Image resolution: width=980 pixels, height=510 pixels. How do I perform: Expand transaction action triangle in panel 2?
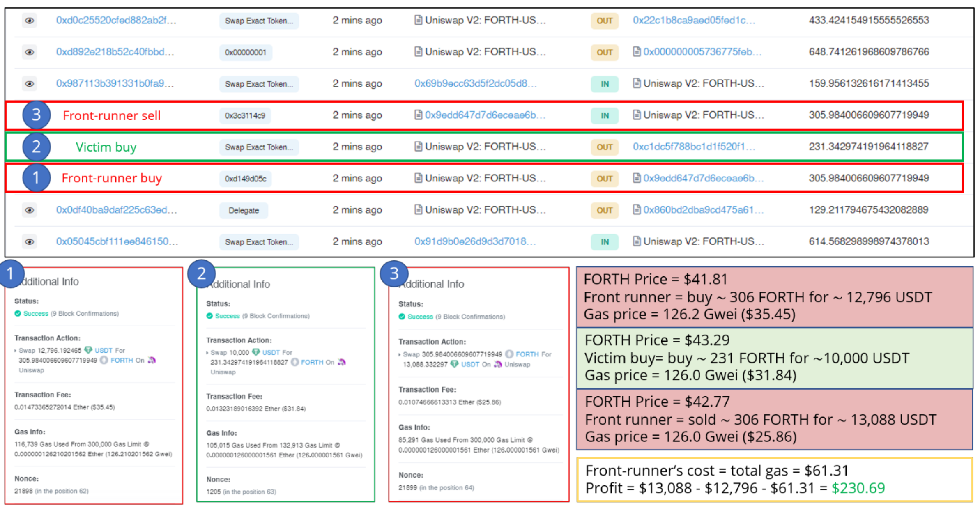point(207,353)
